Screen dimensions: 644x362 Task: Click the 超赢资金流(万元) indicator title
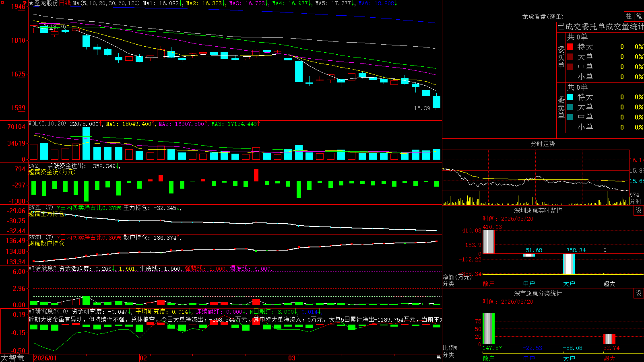(x=52, y=172)
